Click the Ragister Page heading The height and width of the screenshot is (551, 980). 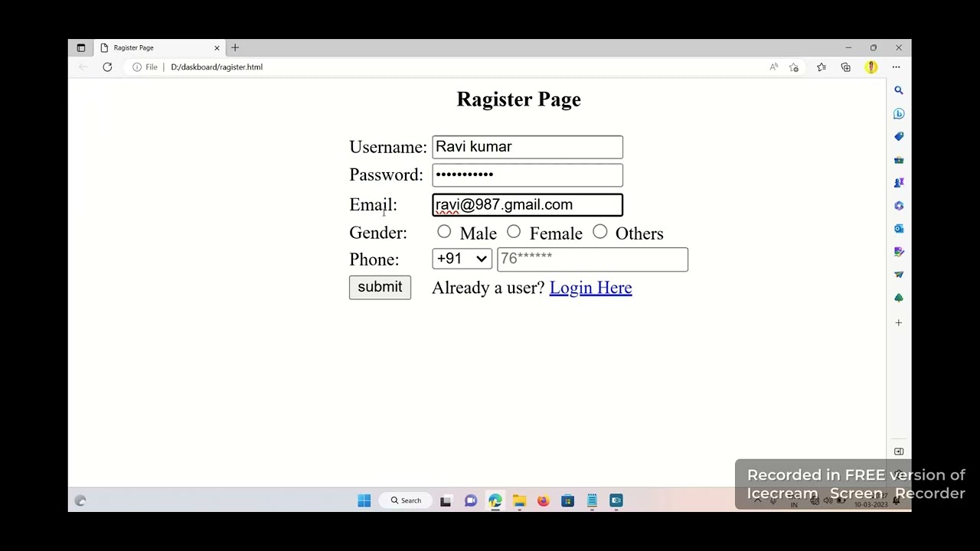coord(518,99)
